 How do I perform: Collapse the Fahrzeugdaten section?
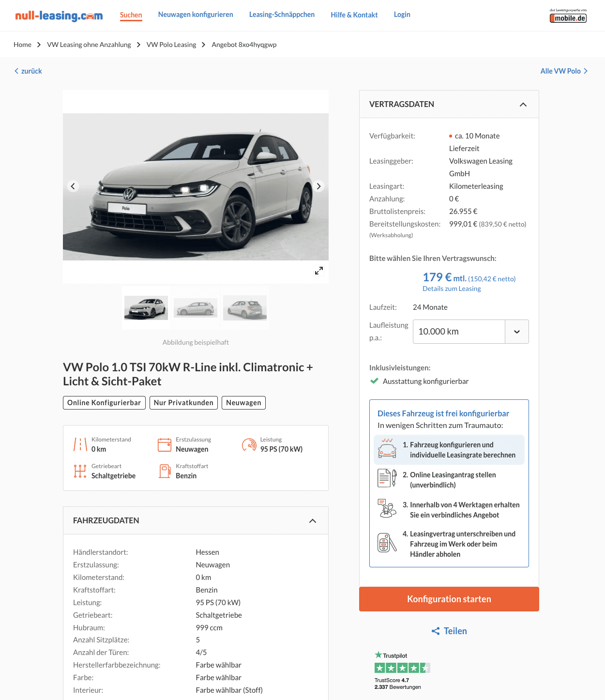[313, 521]
